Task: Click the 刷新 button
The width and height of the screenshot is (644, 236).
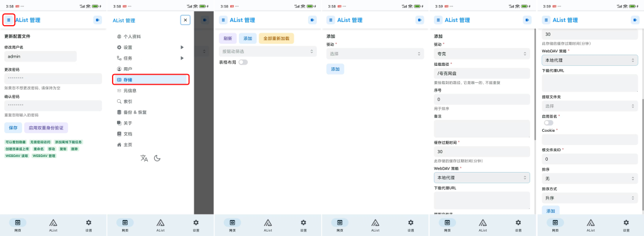Action: pos(228,38)
